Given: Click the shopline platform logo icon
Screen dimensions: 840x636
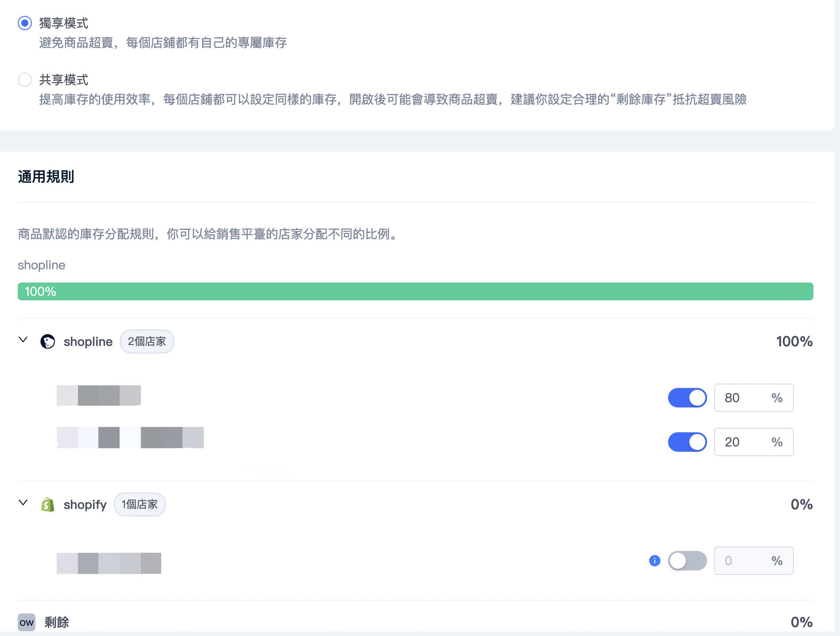Looking at the screenshot, I should 48,341.
